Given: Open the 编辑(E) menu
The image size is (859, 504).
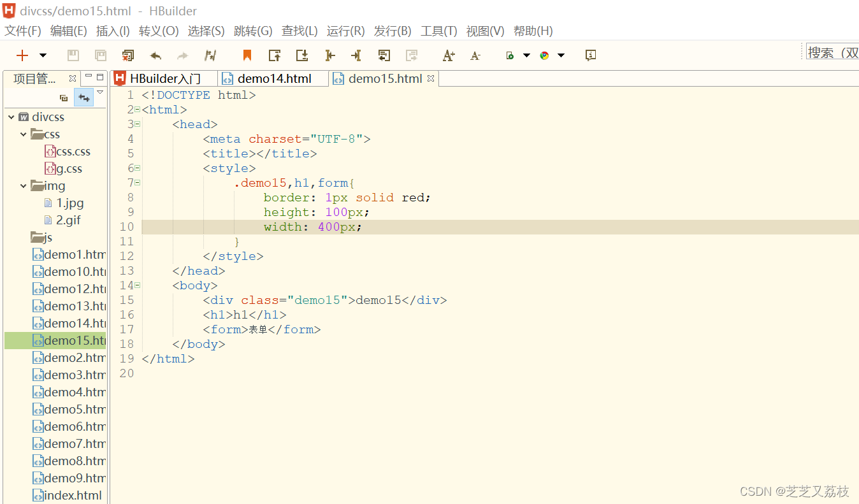Looking at the screenshot, I should tap(69, 31).
